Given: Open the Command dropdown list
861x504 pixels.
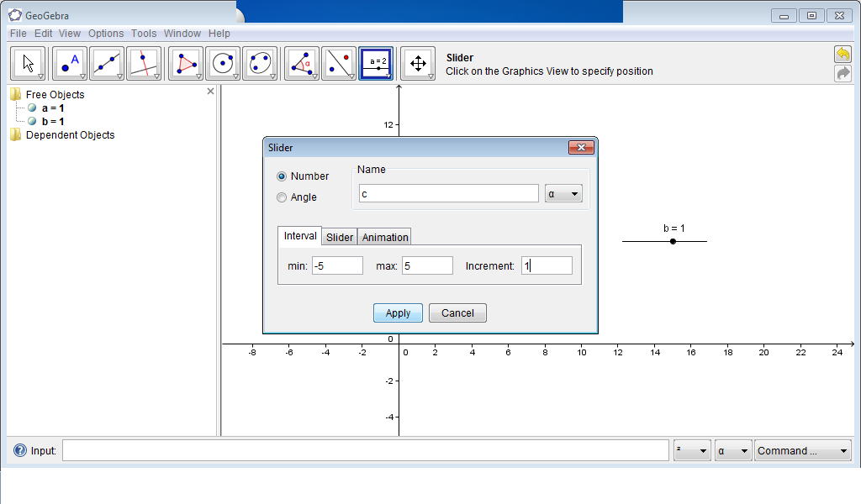Looking at the screenshot, I should [x=803, y=451].
